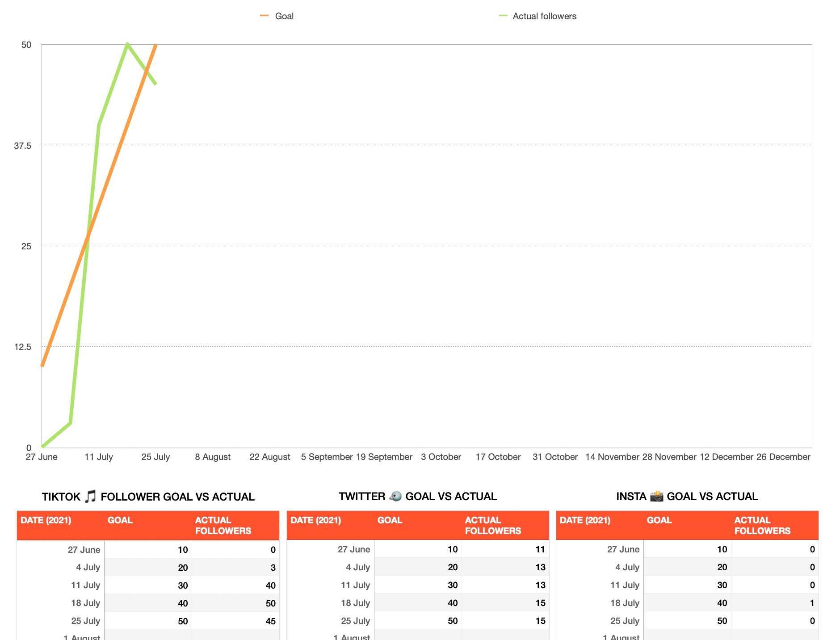The height and width of the screenshot is (640, 840).
Task: Click the Goal legend label
Action: tap(284, 16)
